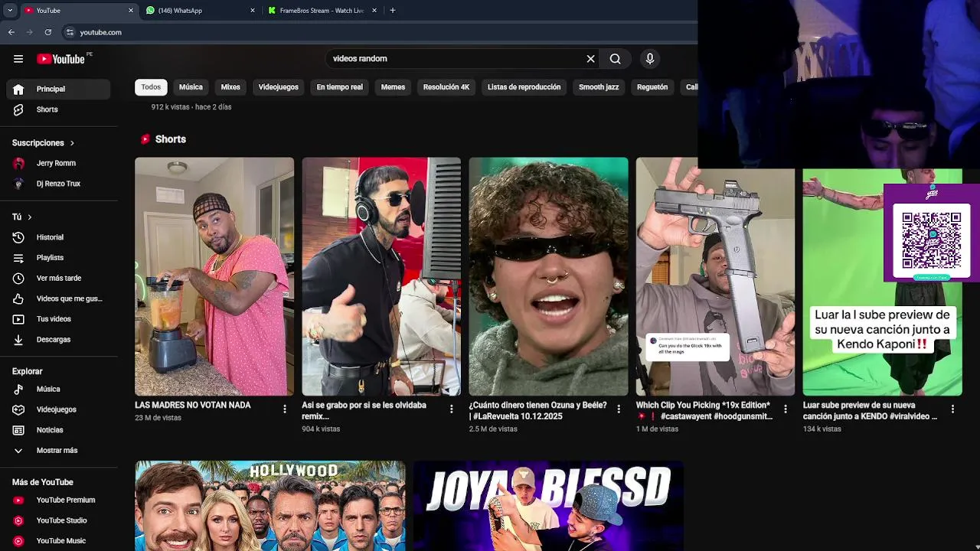Open the Dj Renzo Trux channel subscription

tap(58, 184)
